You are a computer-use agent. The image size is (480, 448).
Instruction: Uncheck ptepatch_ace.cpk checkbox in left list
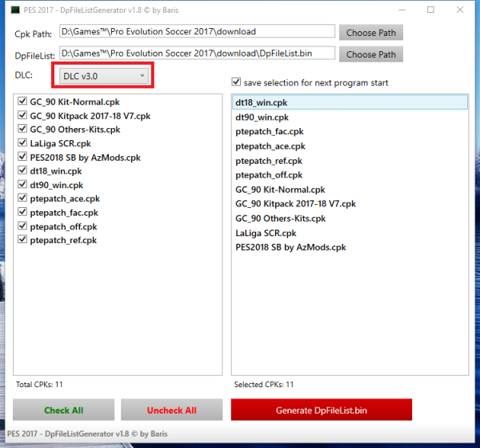point(22,198)
